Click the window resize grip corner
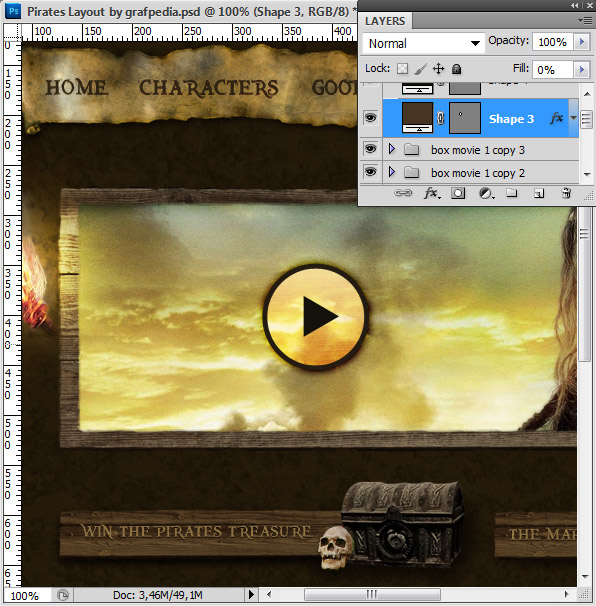The image size is (596, 606). (x=584, y=594)
